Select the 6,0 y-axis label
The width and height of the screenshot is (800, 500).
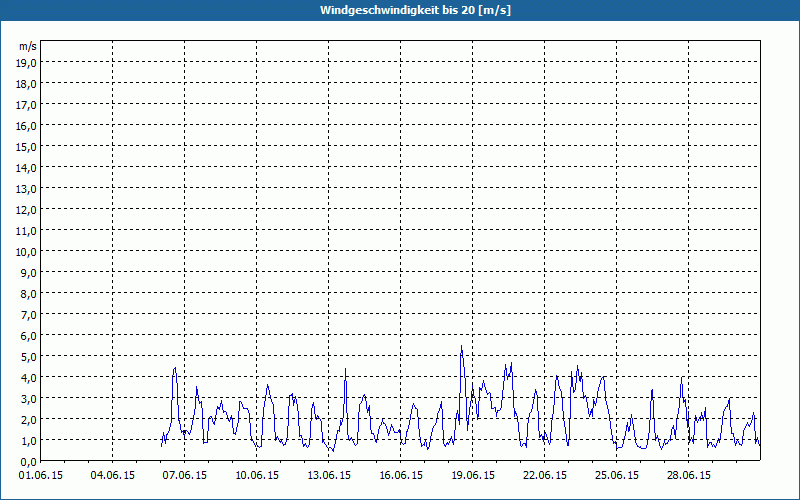click(29, 336)
